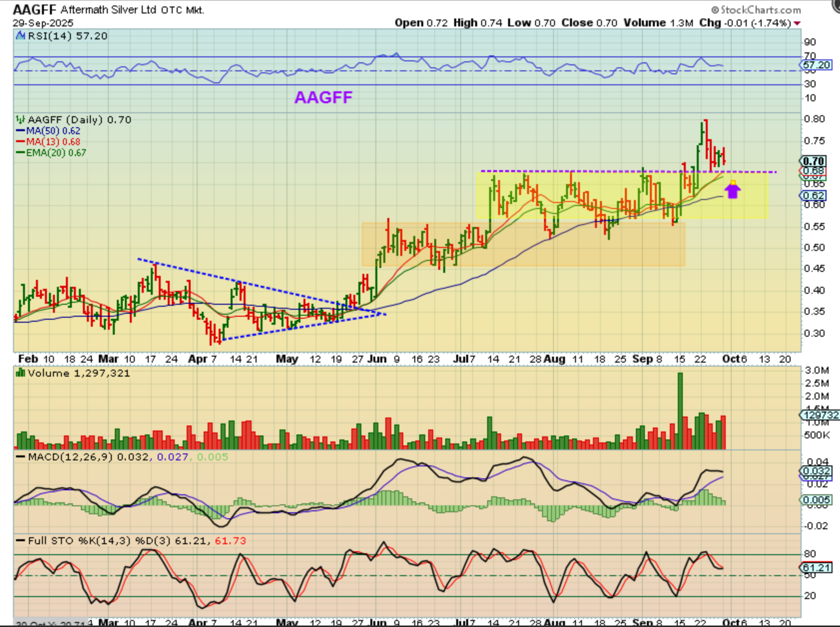This screenshot has width=840, height=627.
Task: Click the 500K volume axis label
Action: click(x=817, y=435)
